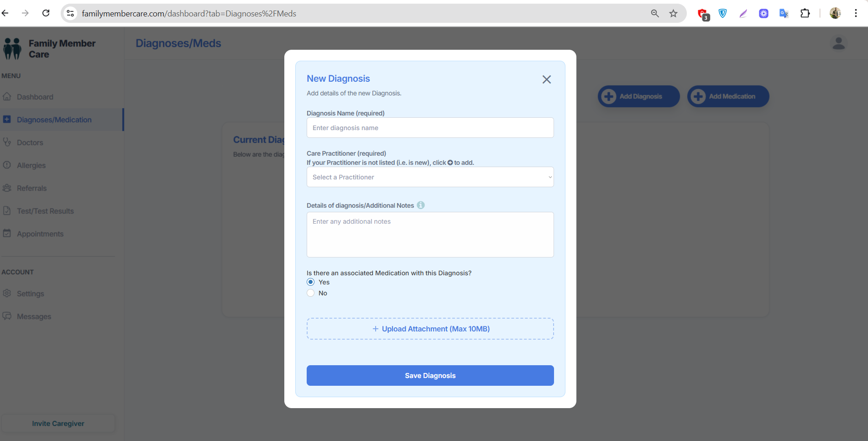The width and height of the screenshot is (868, 441).
Task: Click the additional notes text area
Action: [x=430, y=235]
